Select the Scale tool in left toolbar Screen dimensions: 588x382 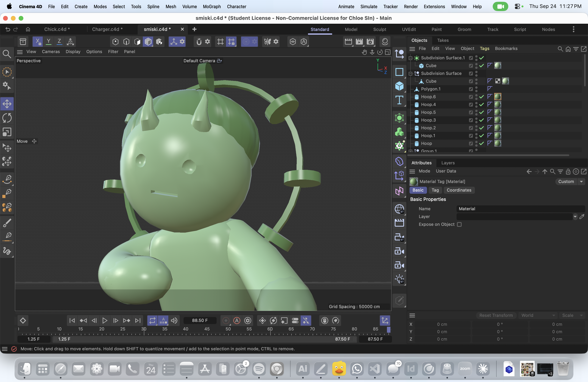click(x=7, y=132)
